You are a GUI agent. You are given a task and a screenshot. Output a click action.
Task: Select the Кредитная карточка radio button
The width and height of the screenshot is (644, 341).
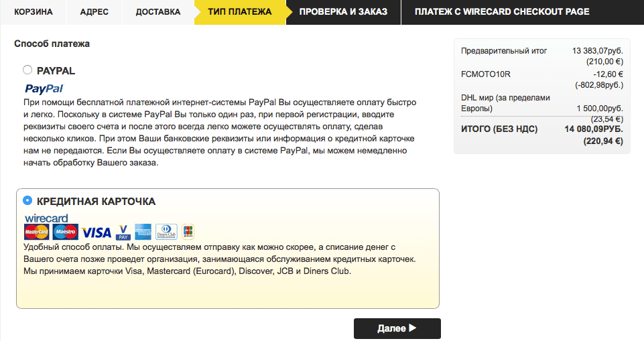27,200
